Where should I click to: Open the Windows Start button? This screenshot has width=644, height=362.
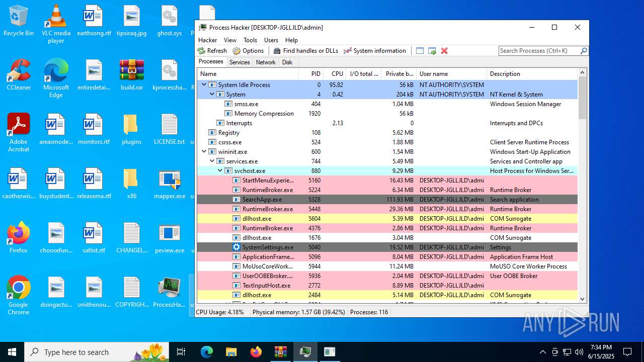point(12,352)
